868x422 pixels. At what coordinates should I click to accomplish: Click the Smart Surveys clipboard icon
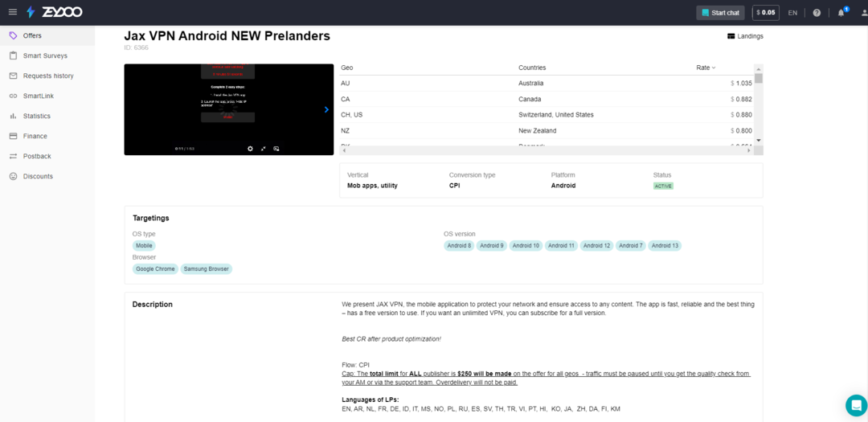pos(14,56)
